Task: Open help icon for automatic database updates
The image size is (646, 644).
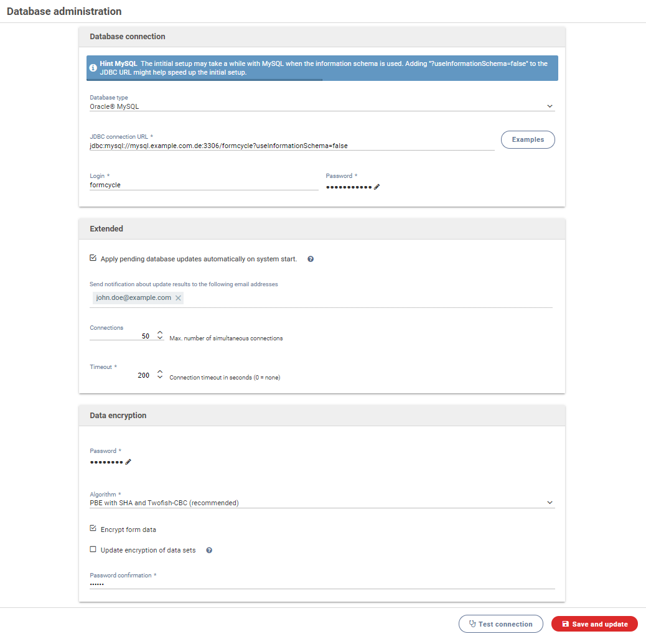Action: 311,259
